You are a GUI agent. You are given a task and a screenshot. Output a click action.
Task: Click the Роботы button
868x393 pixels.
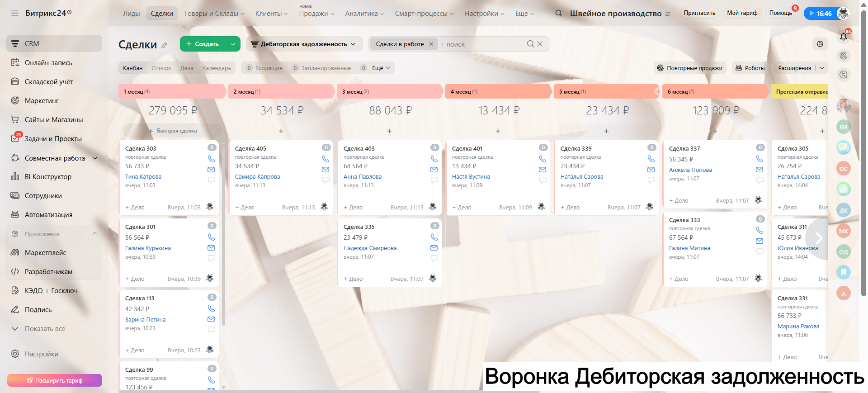[x=750, y=68]
